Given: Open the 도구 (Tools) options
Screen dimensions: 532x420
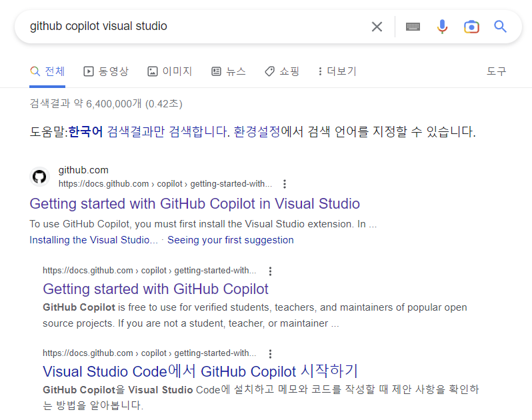Looking at the screenshot, I should 497,71.
